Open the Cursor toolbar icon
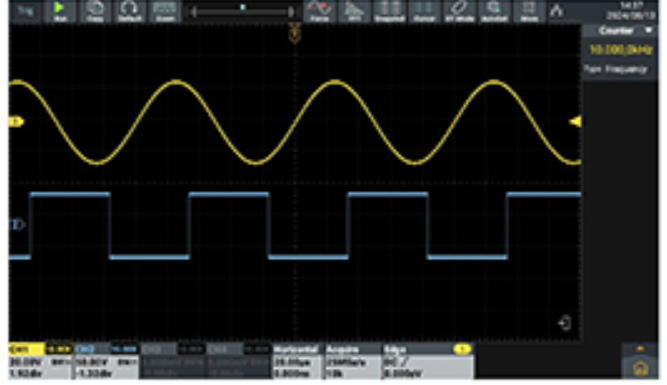 tap(424, 11)
